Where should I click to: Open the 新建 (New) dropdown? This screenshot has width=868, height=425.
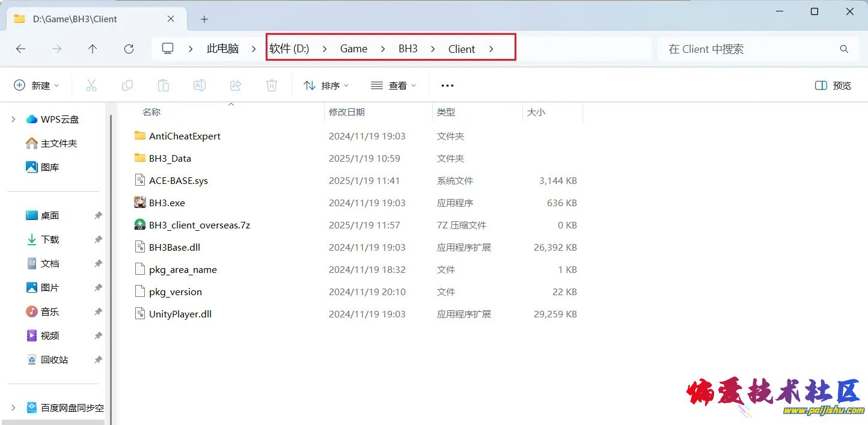[37, 85]
